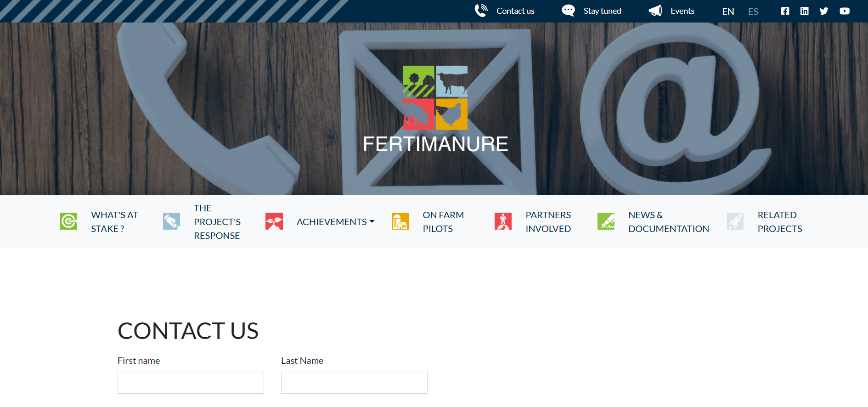The image size is (868, 407).
Task: Go to Partners Involved section
Action: (x=548, y=222)
